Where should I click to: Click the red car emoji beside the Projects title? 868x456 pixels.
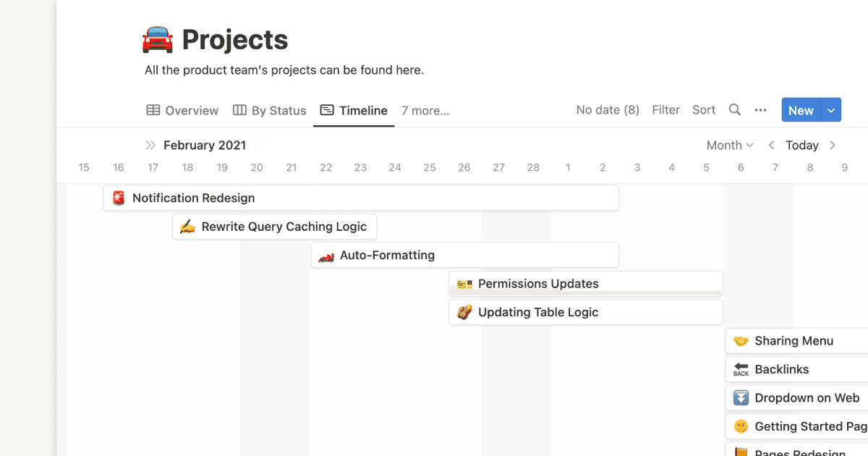click(x=156, y=38)
